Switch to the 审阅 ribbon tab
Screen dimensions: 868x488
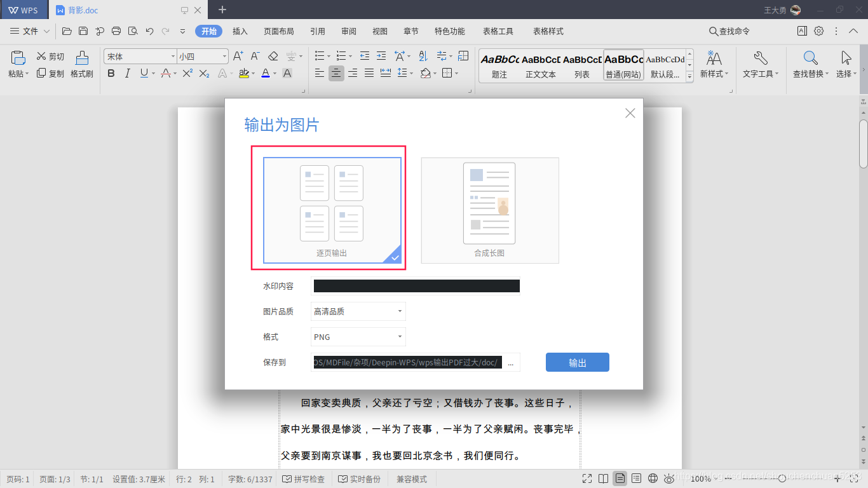pos(349,31)
